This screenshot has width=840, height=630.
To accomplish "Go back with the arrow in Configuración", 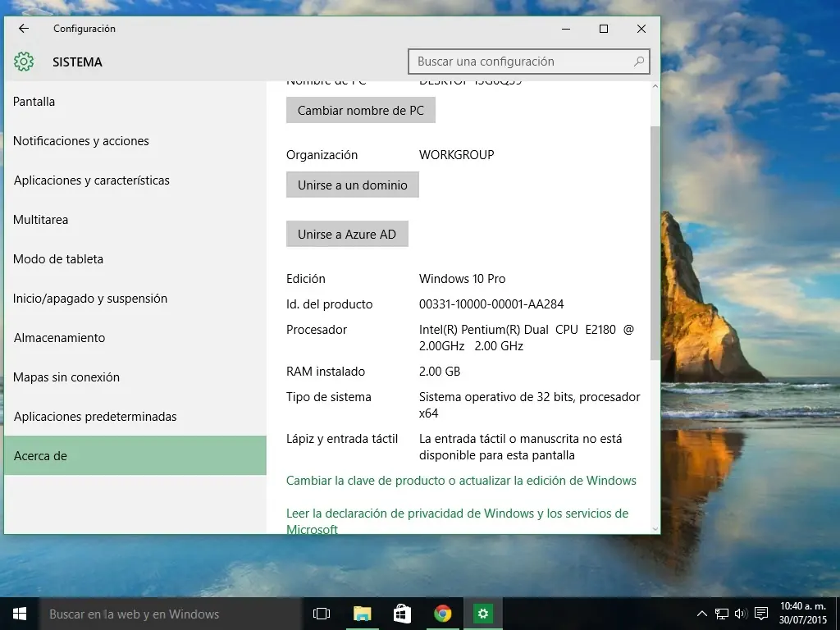I will 24,29.
